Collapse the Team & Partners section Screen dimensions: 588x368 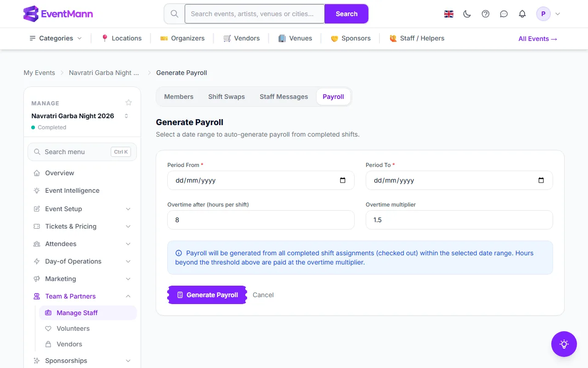82,296
